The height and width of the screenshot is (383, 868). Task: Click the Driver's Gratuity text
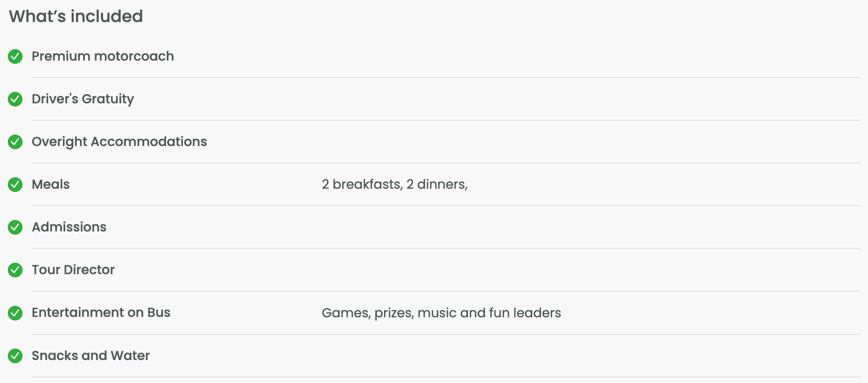click(83, 99)
